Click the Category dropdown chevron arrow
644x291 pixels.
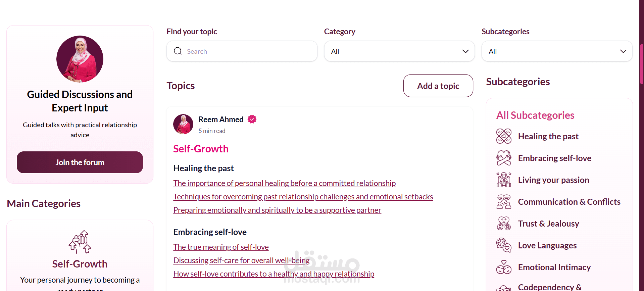tap(465, 51)
